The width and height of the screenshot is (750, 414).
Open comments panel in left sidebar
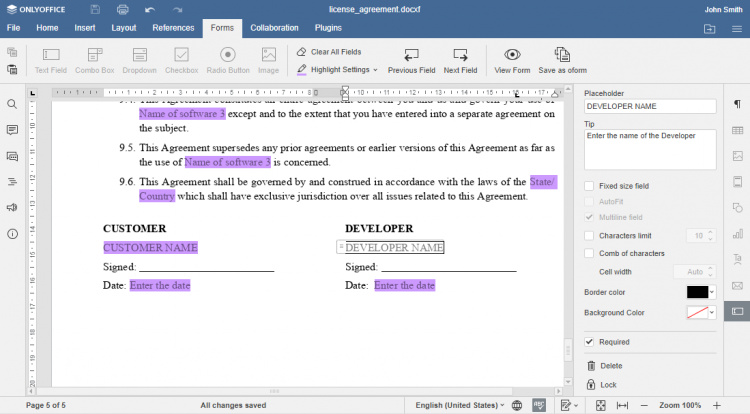pyautogui.click(x=12, y=130)
